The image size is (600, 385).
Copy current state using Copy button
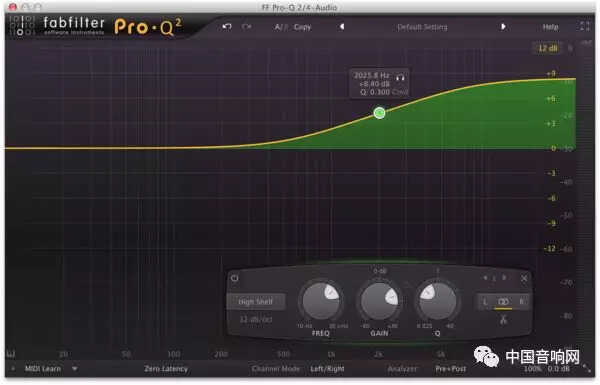pos(302,27)
